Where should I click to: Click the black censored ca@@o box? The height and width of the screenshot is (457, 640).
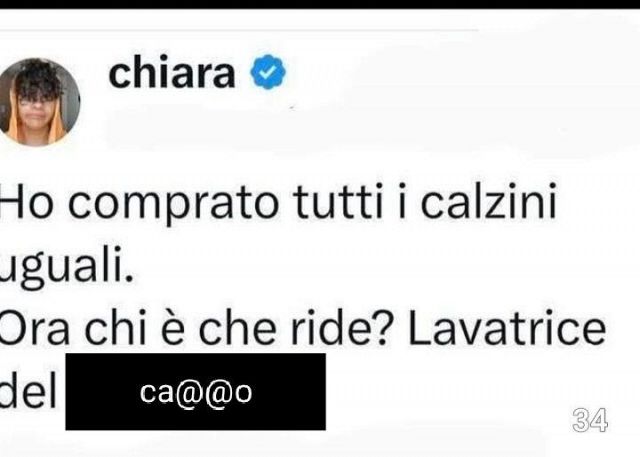point(196,392)
